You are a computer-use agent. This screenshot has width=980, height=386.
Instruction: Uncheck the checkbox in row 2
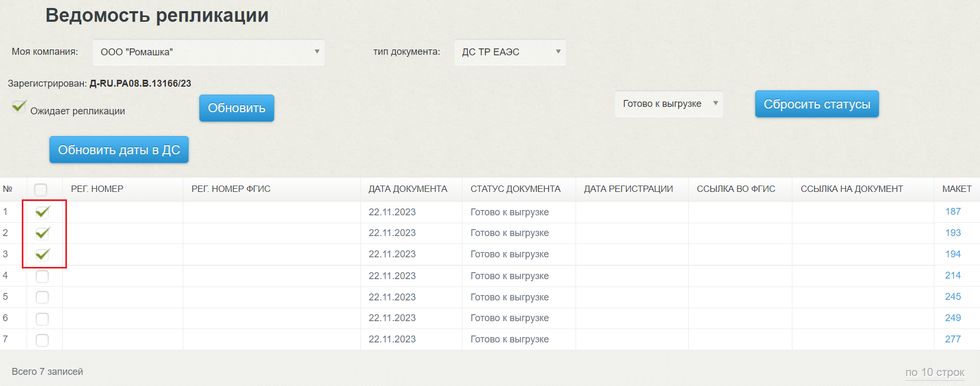(43, 233)
